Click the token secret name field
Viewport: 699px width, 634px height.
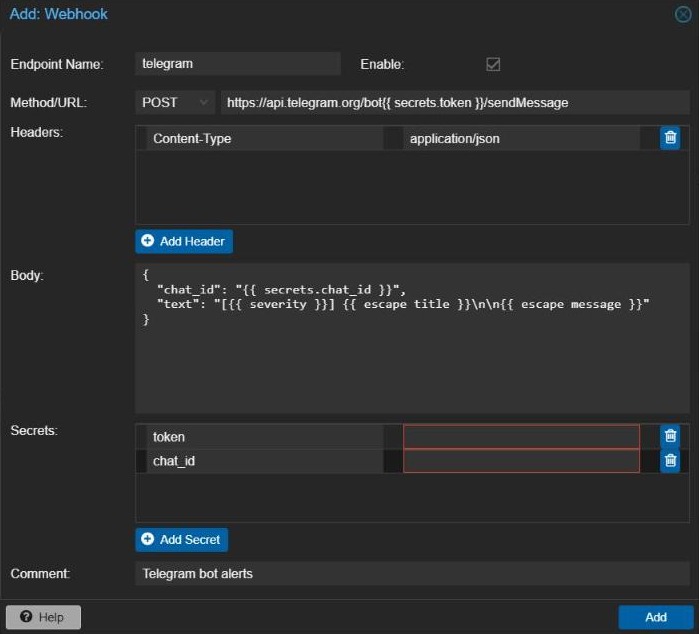(x=265, y=437)
